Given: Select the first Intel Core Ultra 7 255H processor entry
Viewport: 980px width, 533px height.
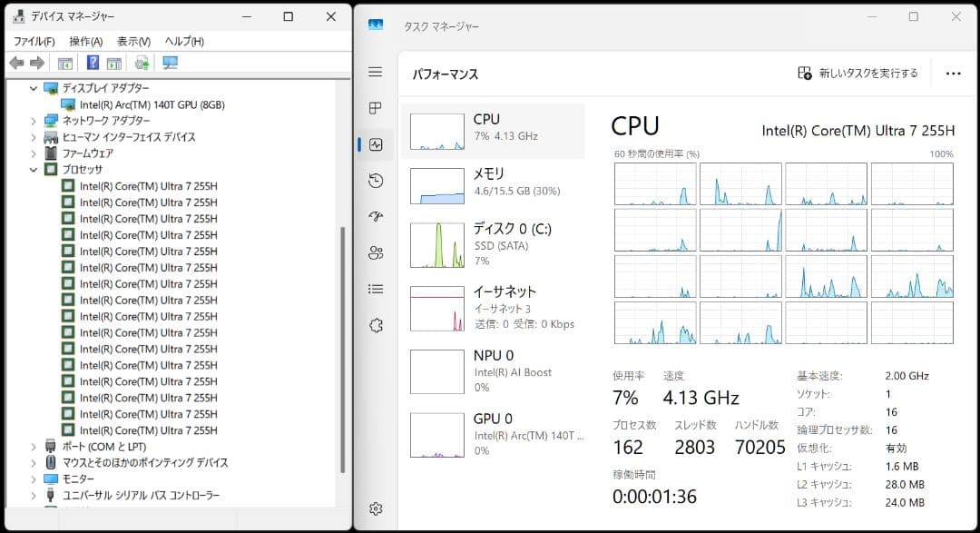Looking at the screenshot, I should coord(148,186).
